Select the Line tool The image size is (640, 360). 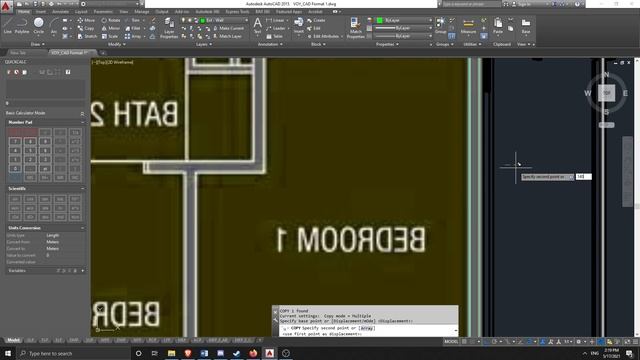tap(8, 25)
